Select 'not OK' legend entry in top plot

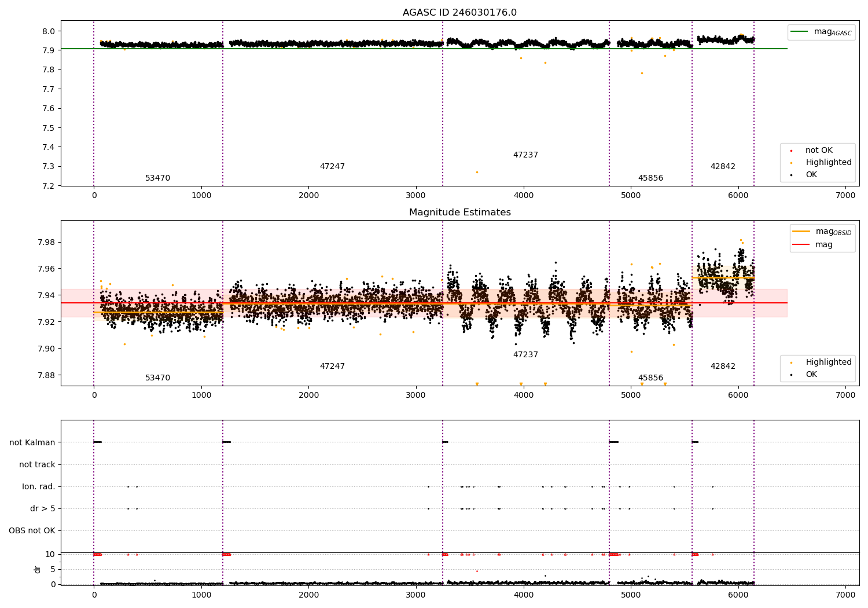pos(819,151)
